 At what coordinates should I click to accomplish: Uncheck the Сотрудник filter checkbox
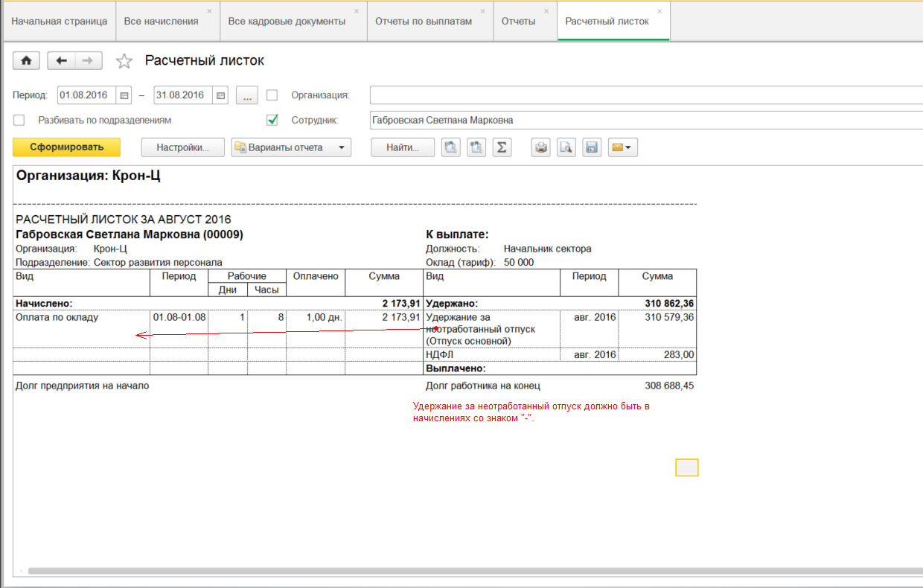pos(272,120)
